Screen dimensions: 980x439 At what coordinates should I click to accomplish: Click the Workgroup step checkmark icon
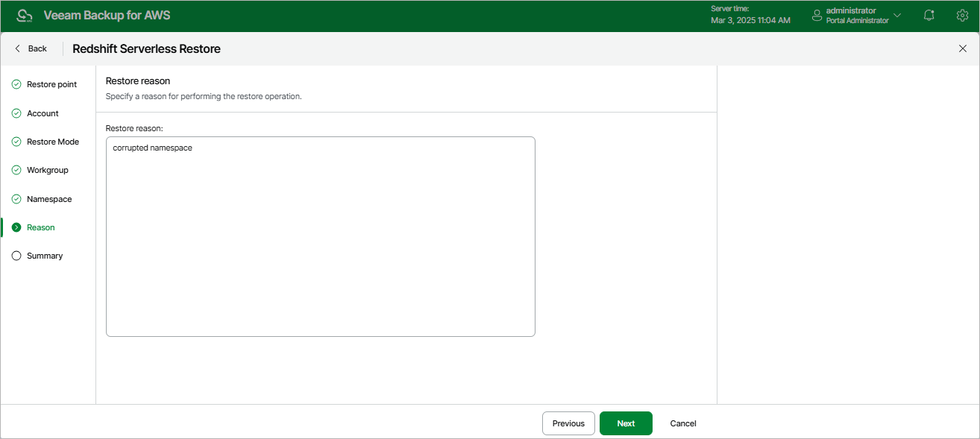[16, 170]
